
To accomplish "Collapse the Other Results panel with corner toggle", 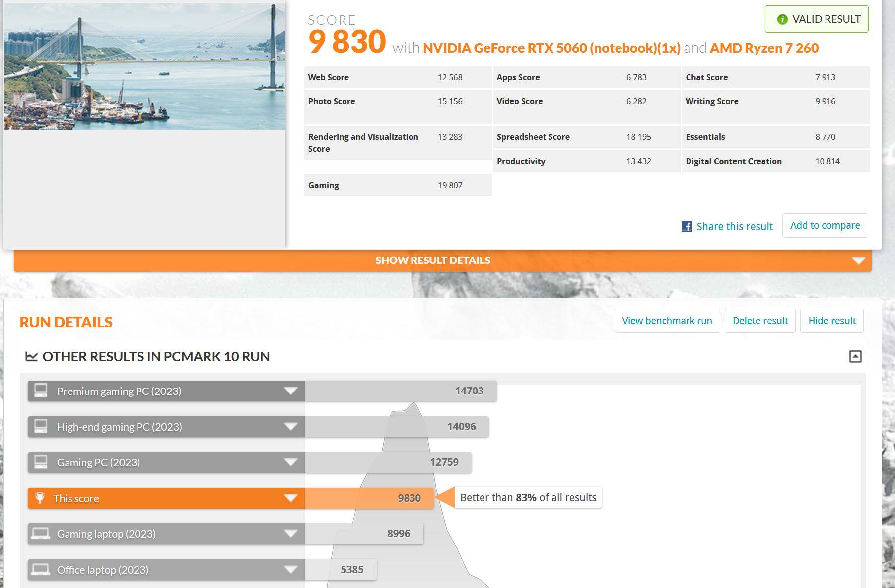I will [855, 356].
